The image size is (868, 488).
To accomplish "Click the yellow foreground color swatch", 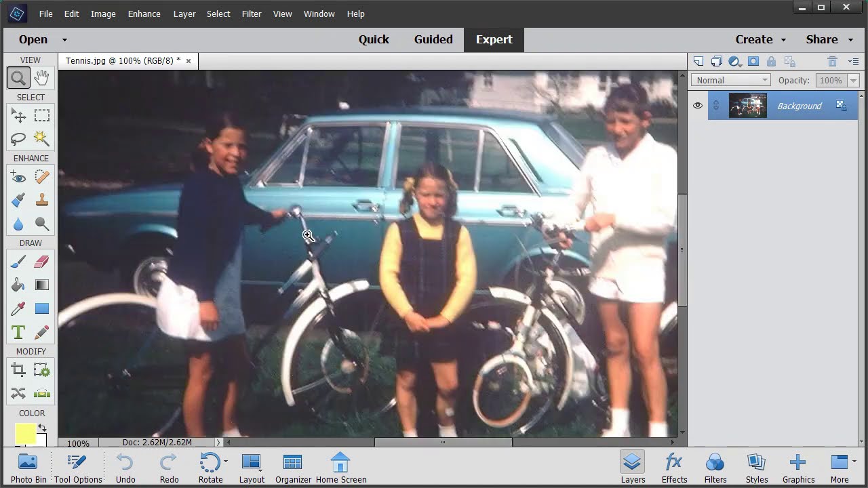I will tap(26, 434).
